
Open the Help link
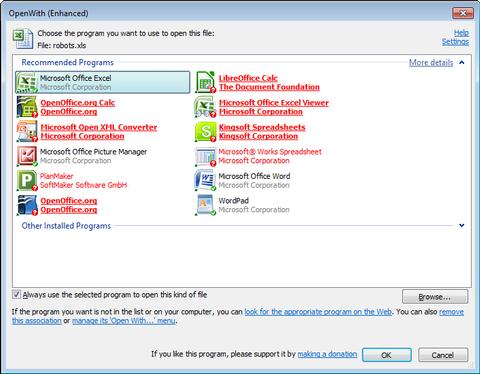coord(461,33)
